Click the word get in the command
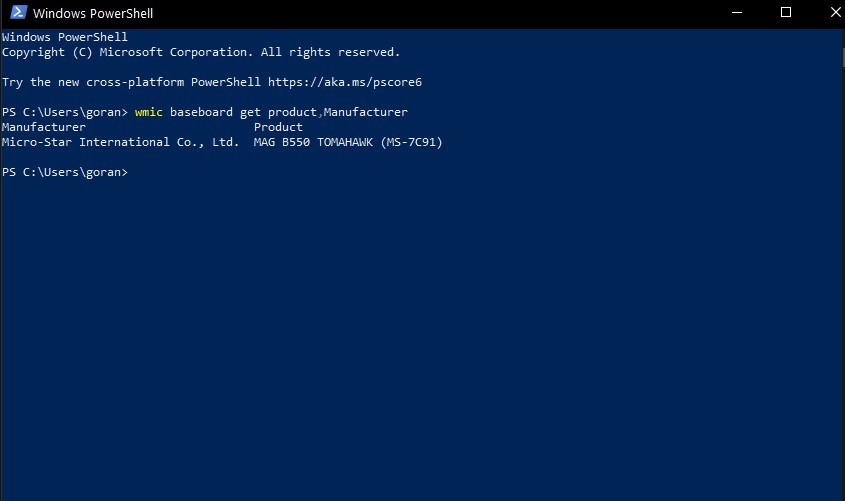Image resolution: width=845 pixels, height=501 pixels. [x=250, y=112]
